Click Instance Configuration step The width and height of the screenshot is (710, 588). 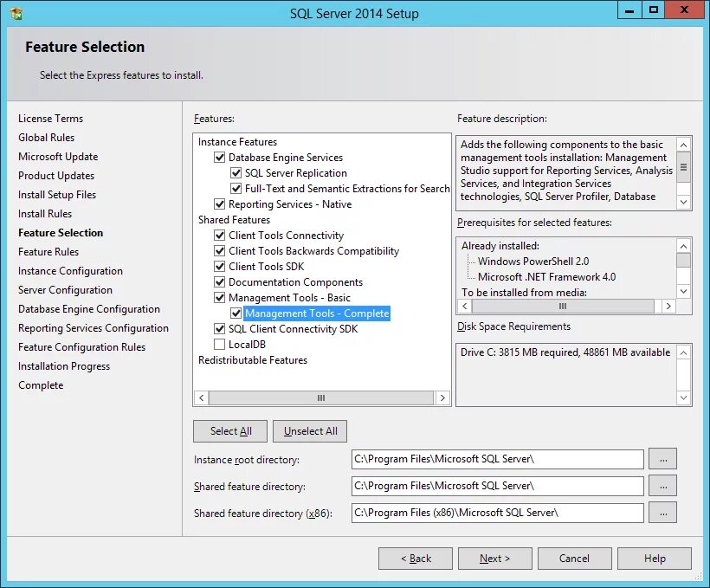[70, 271]
